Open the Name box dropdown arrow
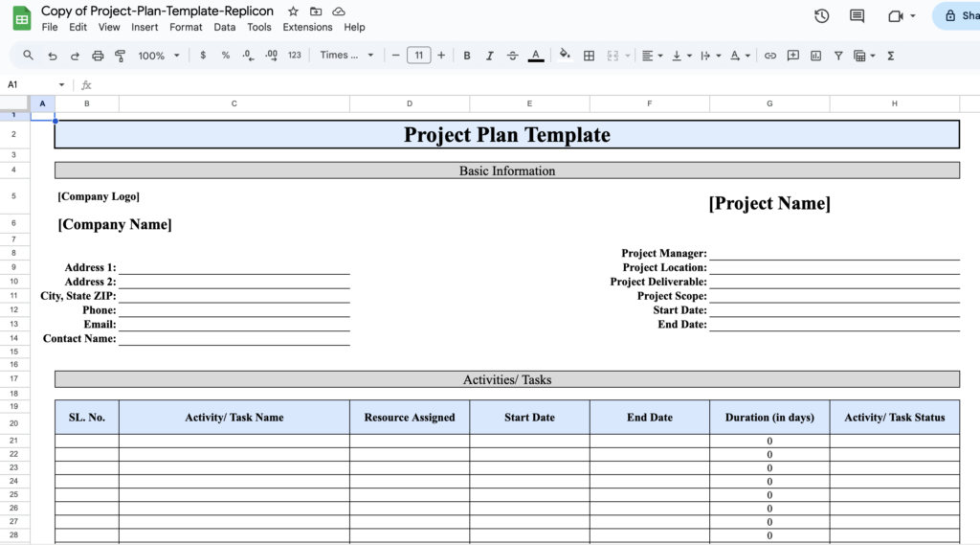The width and height of the screenshot is (980, 545). pos(61,84)
